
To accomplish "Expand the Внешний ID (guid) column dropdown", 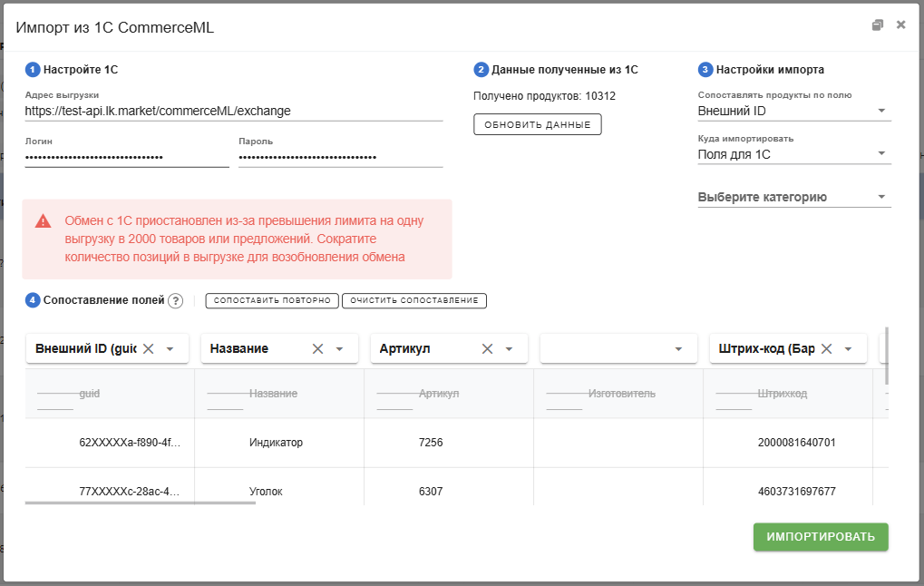I will click(170, 349).
